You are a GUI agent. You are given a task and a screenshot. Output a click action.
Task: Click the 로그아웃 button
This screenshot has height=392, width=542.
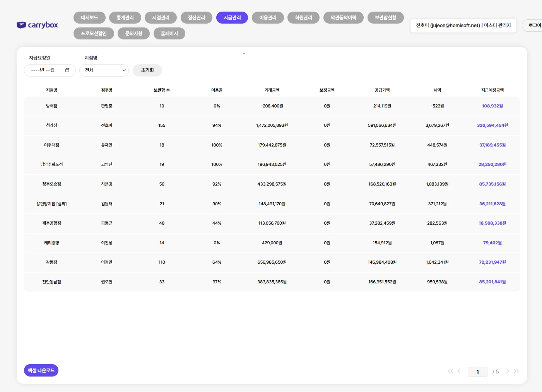point(533,26)
